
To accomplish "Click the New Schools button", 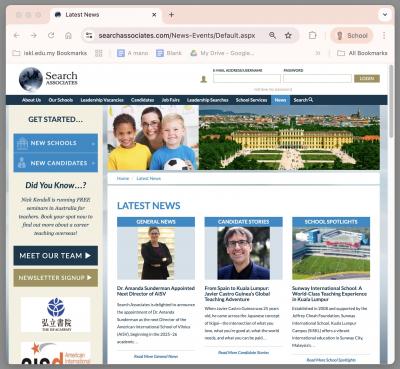I will 56,143.
